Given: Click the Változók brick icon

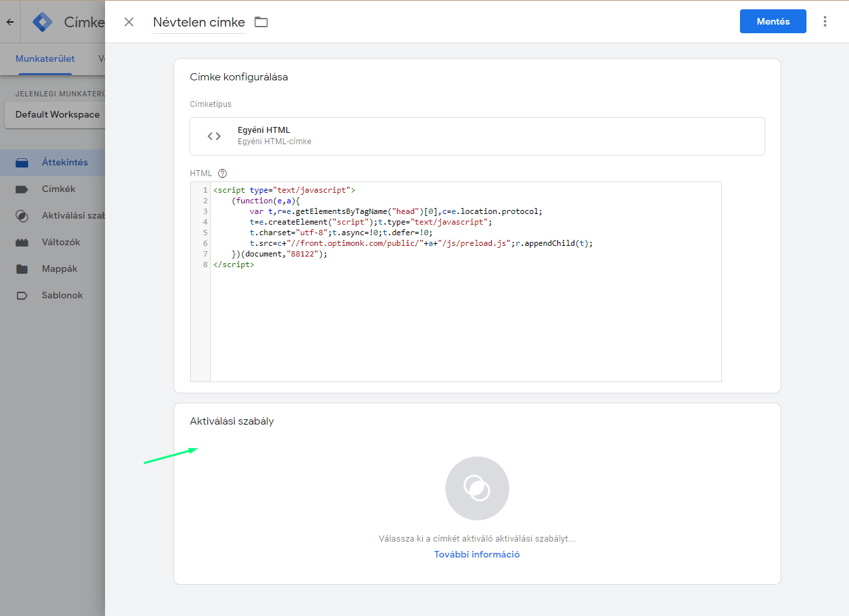Looking at the screenshot, I should click(22, 242).
